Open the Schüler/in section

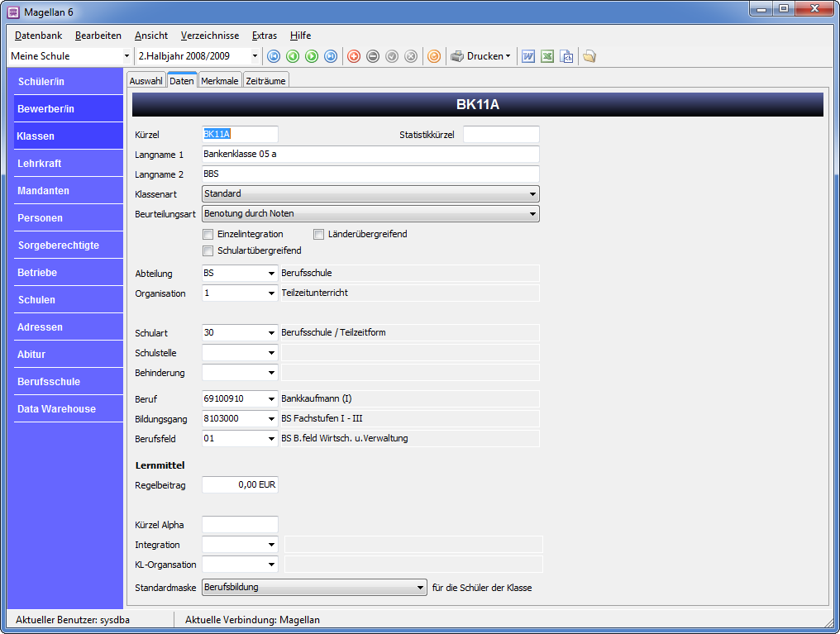click(69, 81)
